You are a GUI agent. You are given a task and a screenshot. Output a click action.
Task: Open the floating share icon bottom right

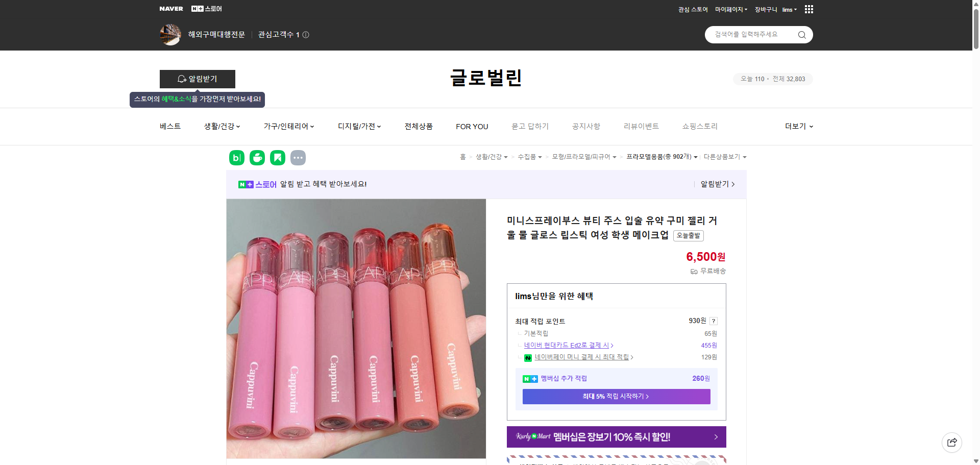[x=951, y=443]
